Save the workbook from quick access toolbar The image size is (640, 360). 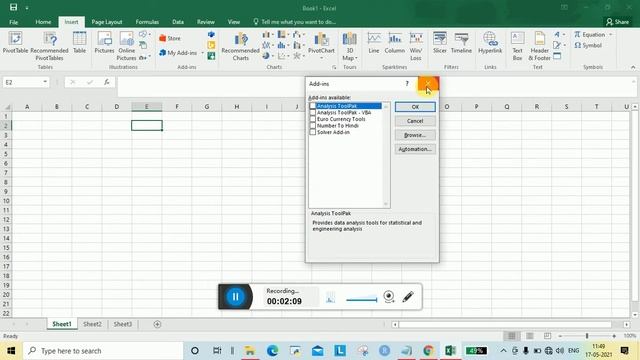tap(13, 7)
